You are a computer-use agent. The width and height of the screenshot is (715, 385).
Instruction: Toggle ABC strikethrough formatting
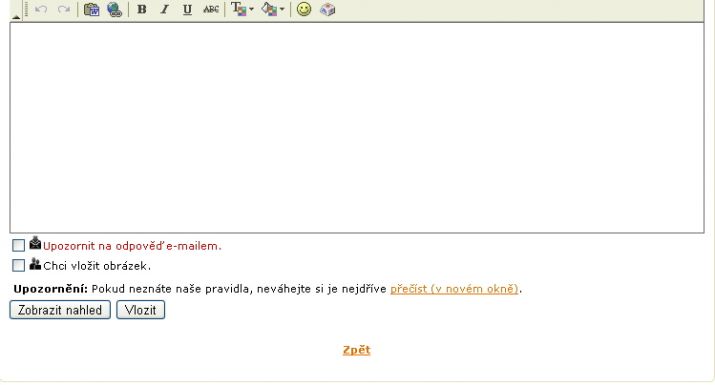(211, 9)
